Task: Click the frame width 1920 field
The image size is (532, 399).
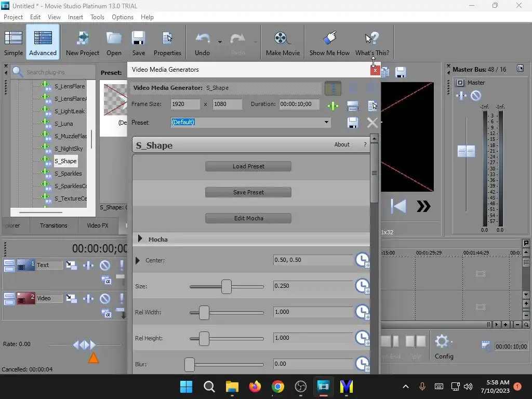Action: click(x=185, y=104)
